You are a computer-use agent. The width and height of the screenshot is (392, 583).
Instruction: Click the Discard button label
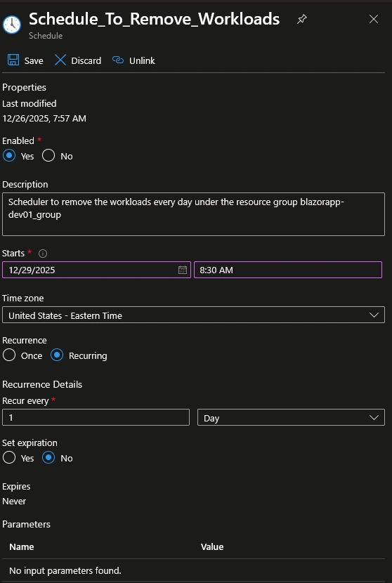click(x=86, y=60)
